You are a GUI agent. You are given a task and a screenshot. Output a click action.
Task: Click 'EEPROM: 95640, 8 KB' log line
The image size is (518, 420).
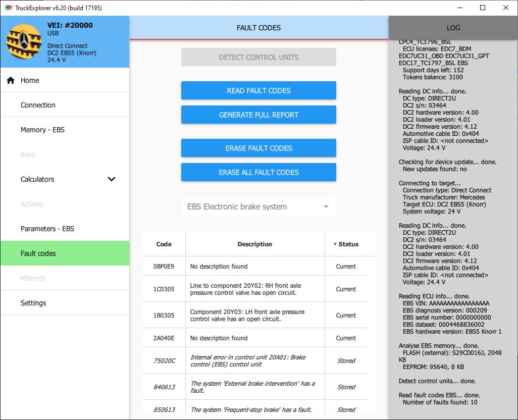click(433, 367)
